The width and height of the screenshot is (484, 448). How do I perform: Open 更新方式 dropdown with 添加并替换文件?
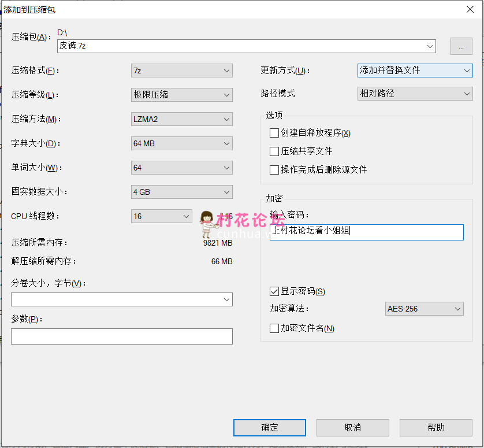[x=415, y=71]
